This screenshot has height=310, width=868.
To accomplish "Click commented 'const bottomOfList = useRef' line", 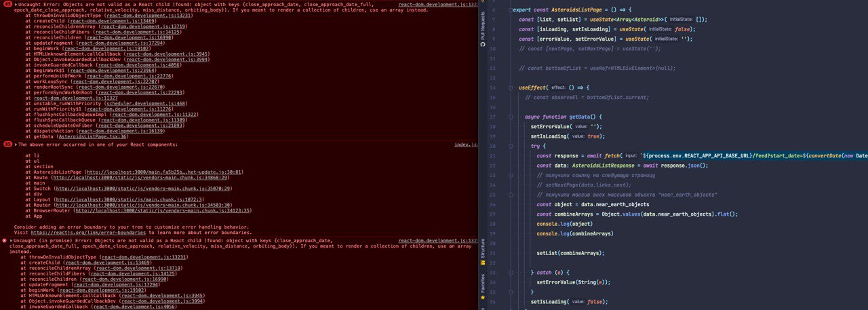I will [x=597, y=68].
